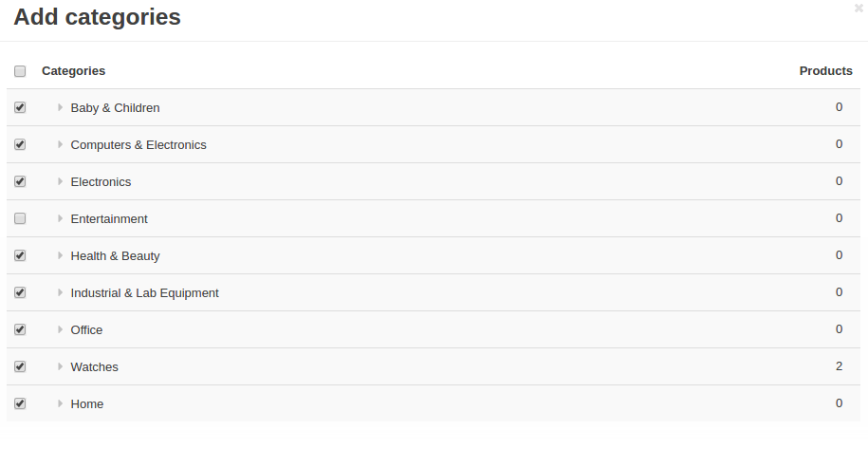
Task: Uncheck the Watches category checkbox
Action: point(20,366)
